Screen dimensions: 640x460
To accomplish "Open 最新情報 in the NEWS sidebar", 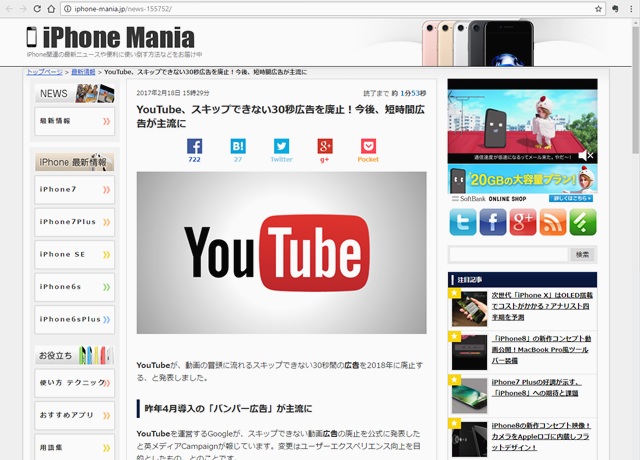I will (x=74, y=121).
